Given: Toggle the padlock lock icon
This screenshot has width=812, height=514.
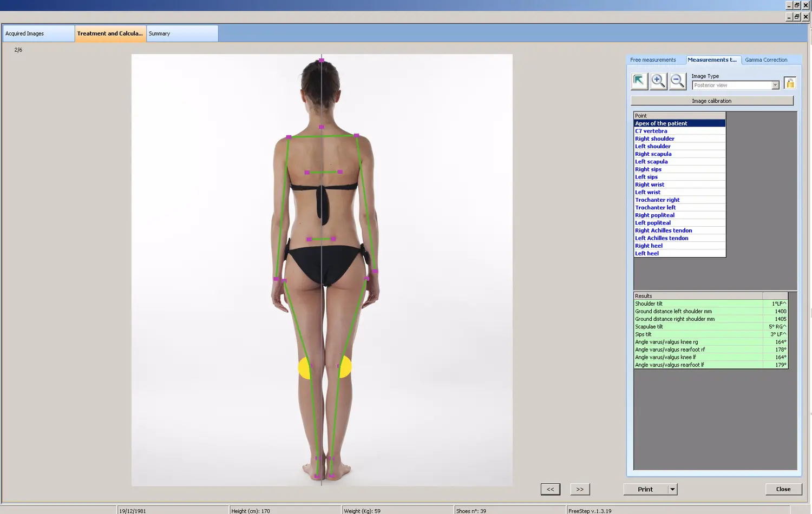Looking at the screenshot, I should 790,83.
